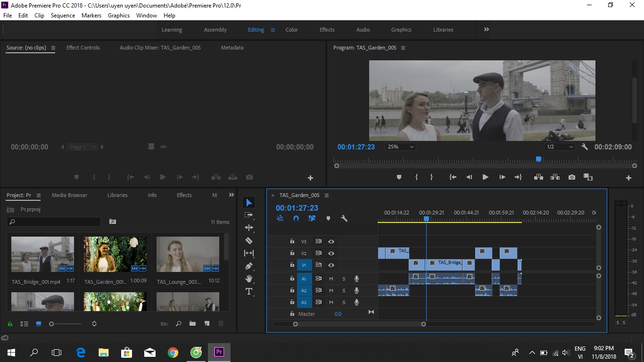Toggle V2 track output eye

click(331, 253)
